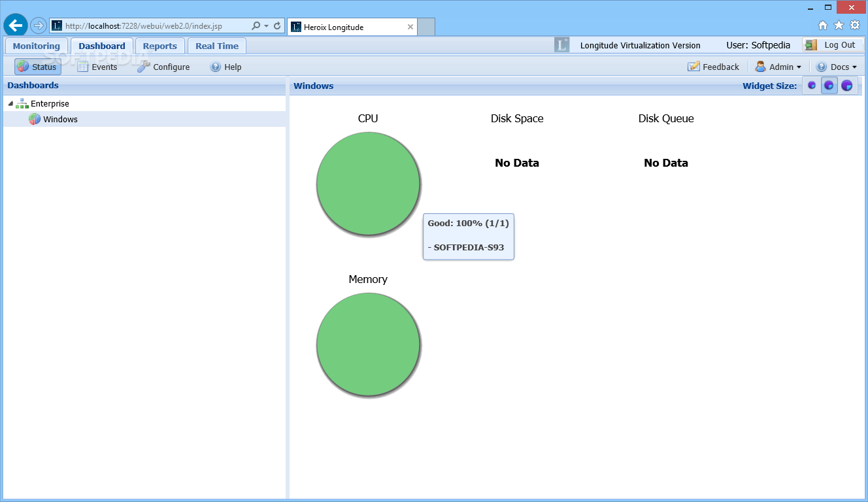Screen dimensions: 868x502
Task: Click the browser home icon
Action: (x=823, y=25)
